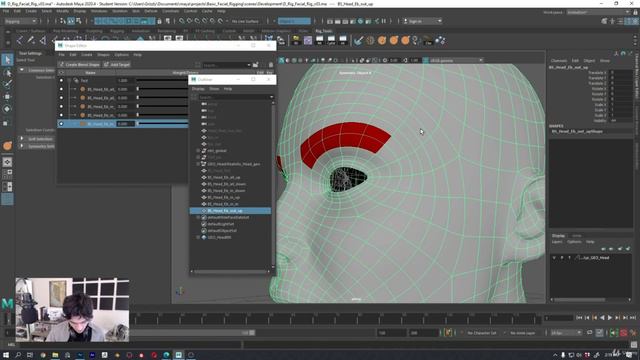The image size is (640, 360).
Task: Toggle visibility dot of first BS_Head_Eb target
Action: (x=61, y=89)
